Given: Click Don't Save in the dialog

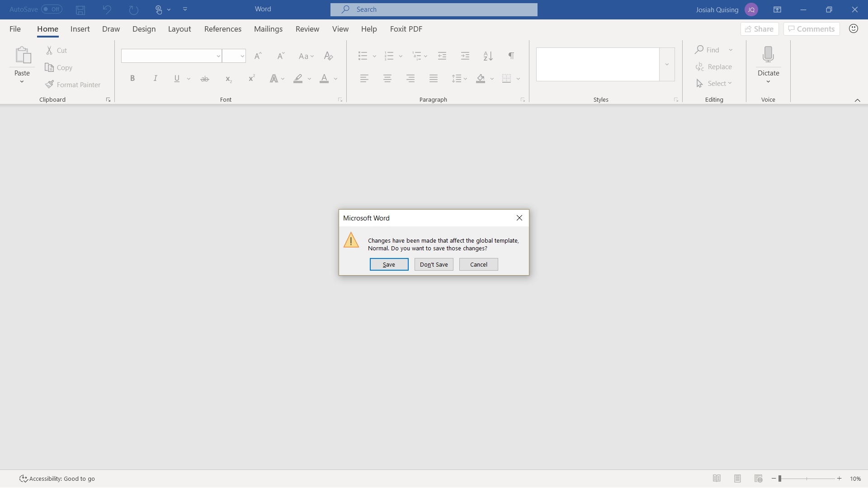Looking at the screenshot, I should pyautogui.click(x=434, y=264).
